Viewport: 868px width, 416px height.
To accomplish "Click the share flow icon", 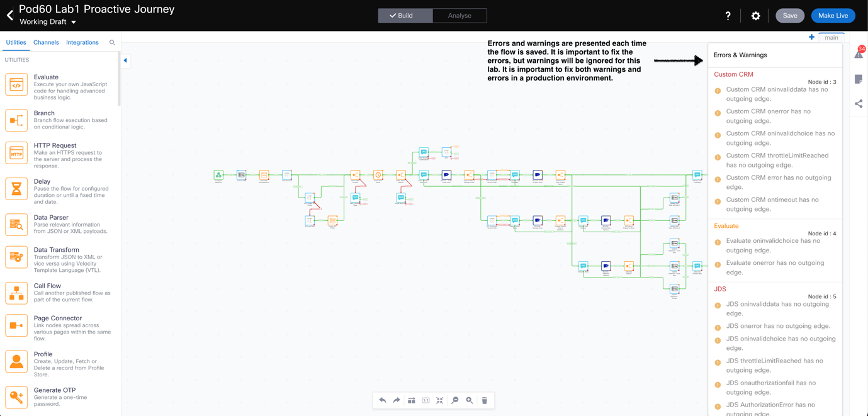I will pos(859,104).
